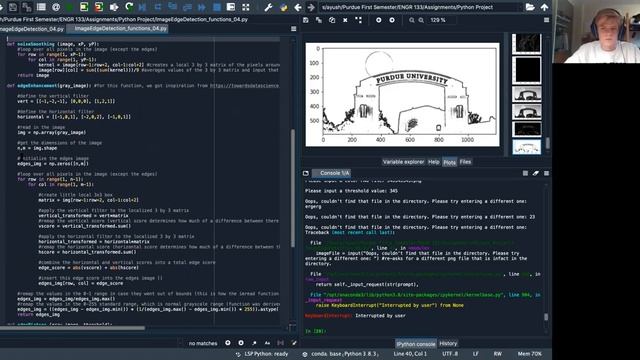640x360 pixels.
Task: Click the Save all files icon
Action: pos(27,7)
